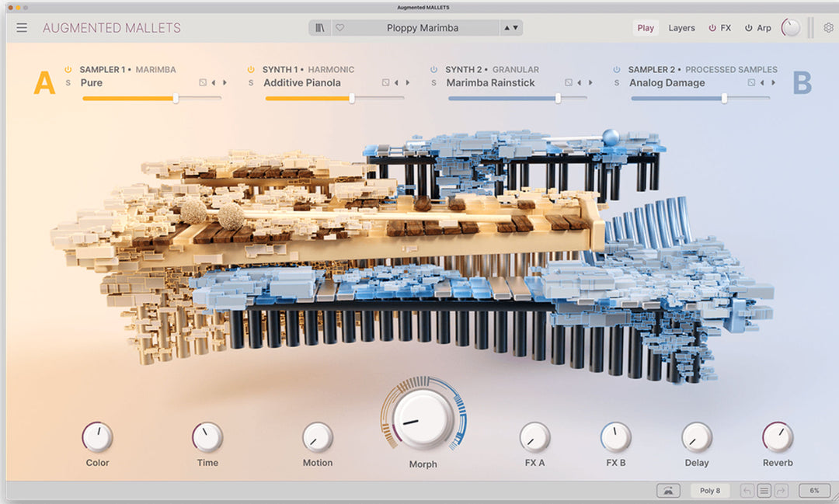Open the Marimba Rainstick sound selector
Screen dimensions: 839x504
(x=490, y=83)
